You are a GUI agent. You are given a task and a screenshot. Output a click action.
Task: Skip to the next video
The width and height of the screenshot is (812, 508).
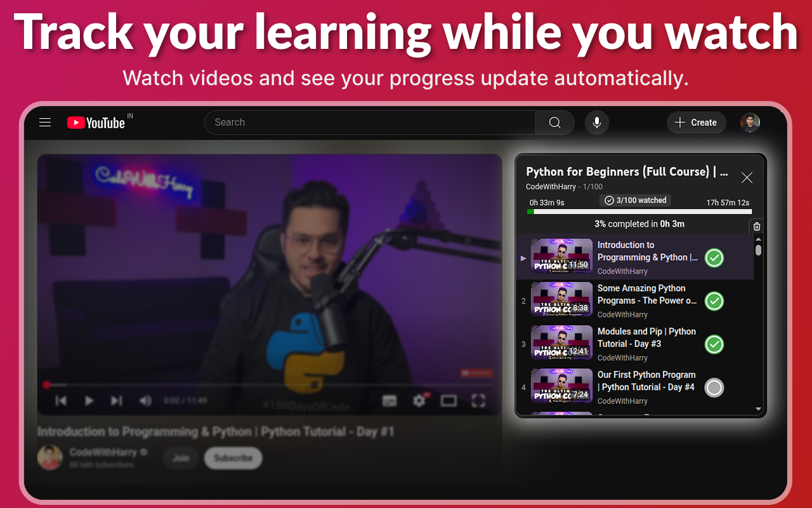tap(116, 401)
